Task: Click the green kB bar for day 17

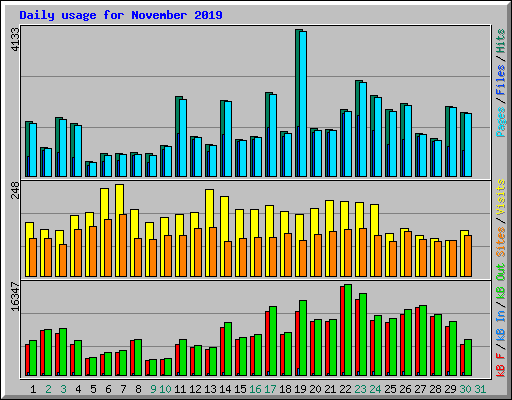Action: point(273,341)
